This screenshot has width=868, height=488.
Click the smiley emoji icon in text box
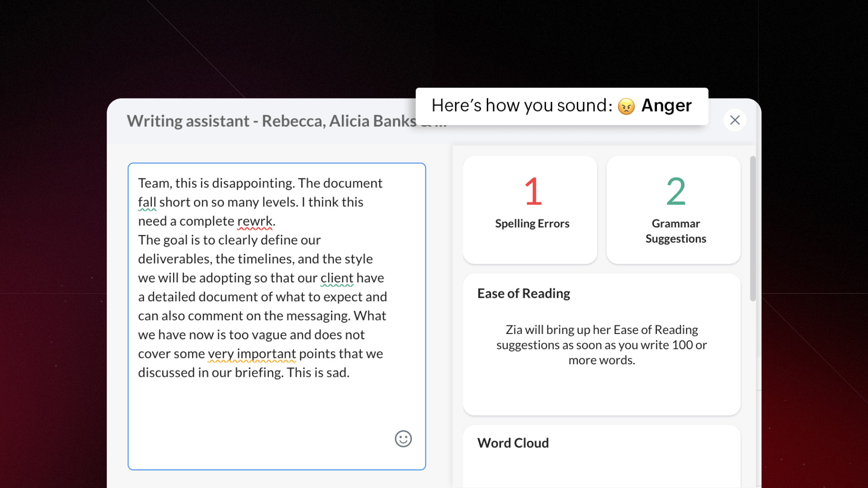pos(403,438)
